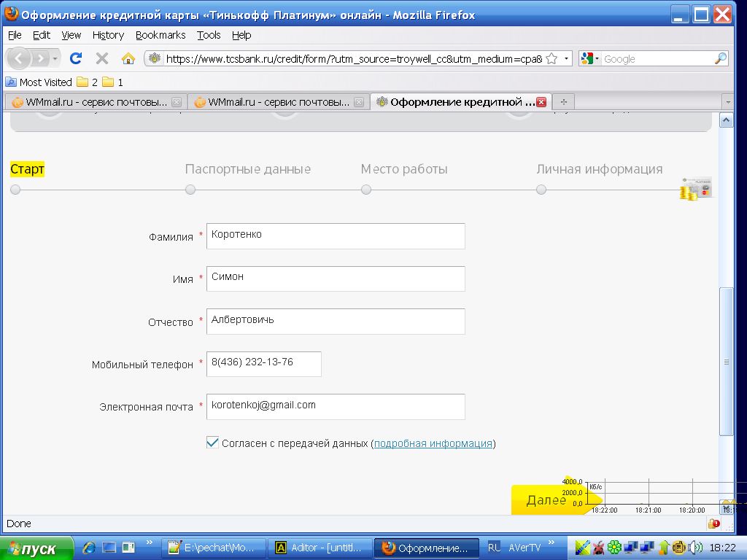Open the list all tabs dropdown

(x=727, y=102)
